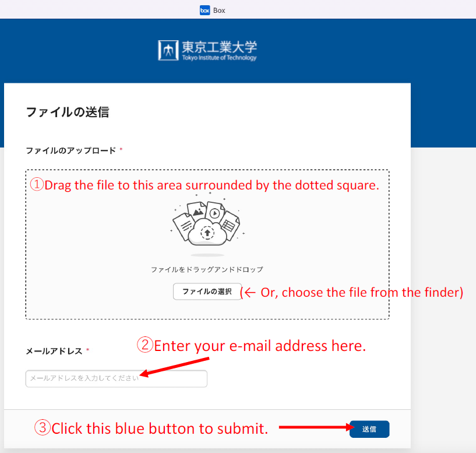Click the spreadsheet file icon right of cloud
476x453 pixels.
[x=230, y=226]
